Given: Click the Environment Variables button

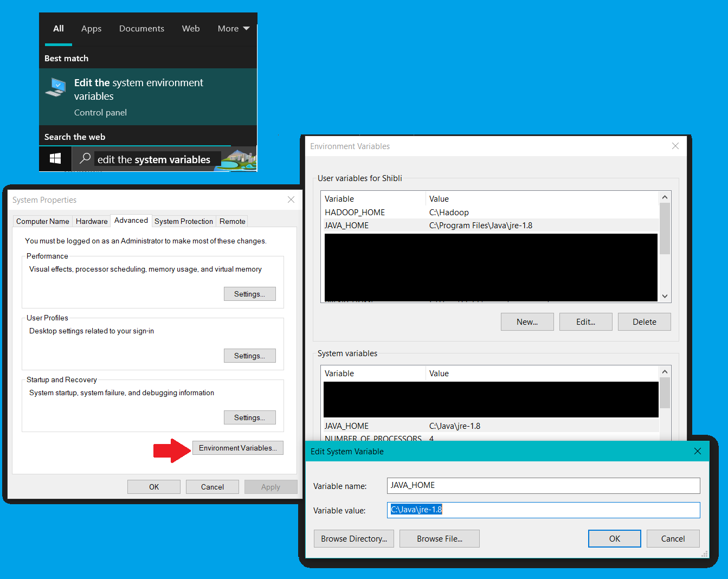Looking at the screenshot, I should tap(238, 448).
